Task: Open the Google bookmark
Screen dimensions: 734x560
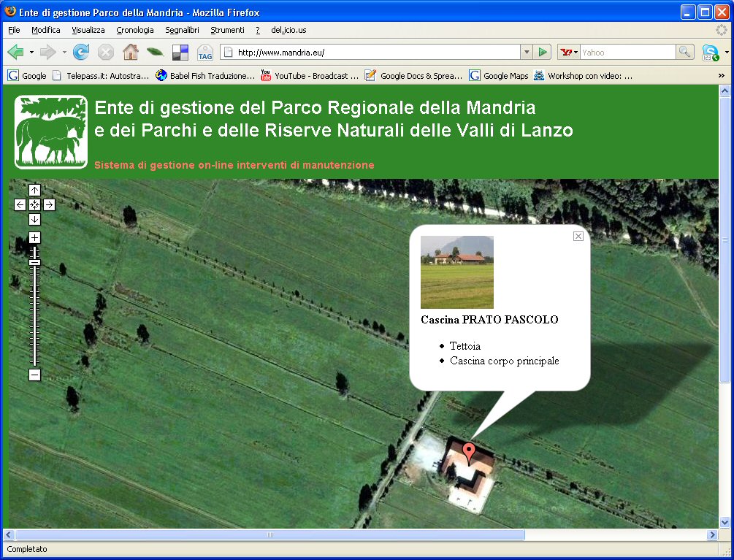Action: (x=27, y=75)
